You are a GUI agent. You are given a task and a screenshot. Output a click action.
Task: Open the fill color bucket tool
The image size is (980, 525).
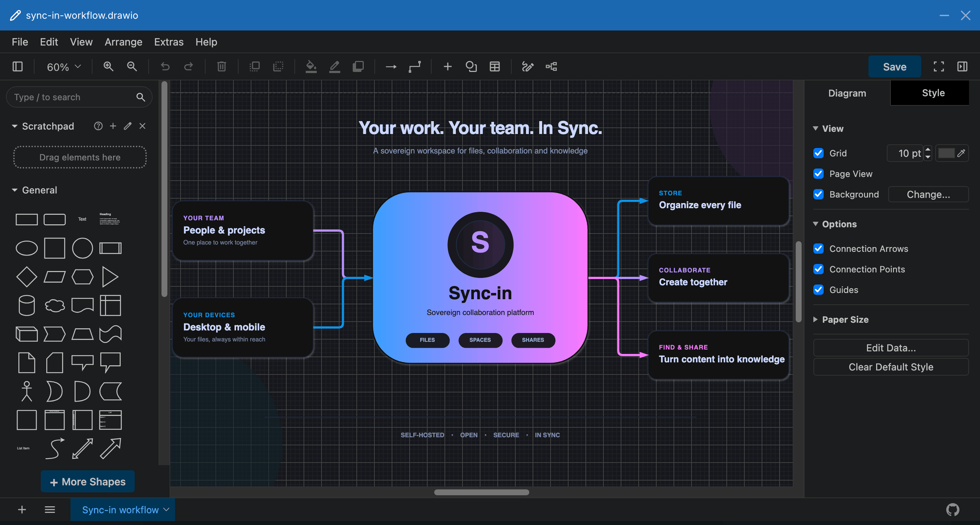click(x=311, y=66)
